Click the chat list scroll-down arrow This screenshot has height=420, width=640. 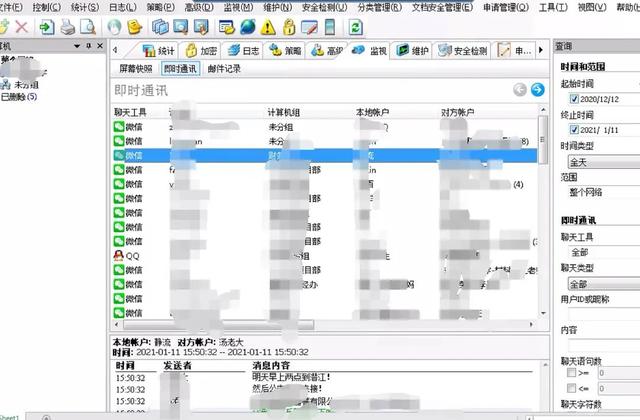point(543,313)
